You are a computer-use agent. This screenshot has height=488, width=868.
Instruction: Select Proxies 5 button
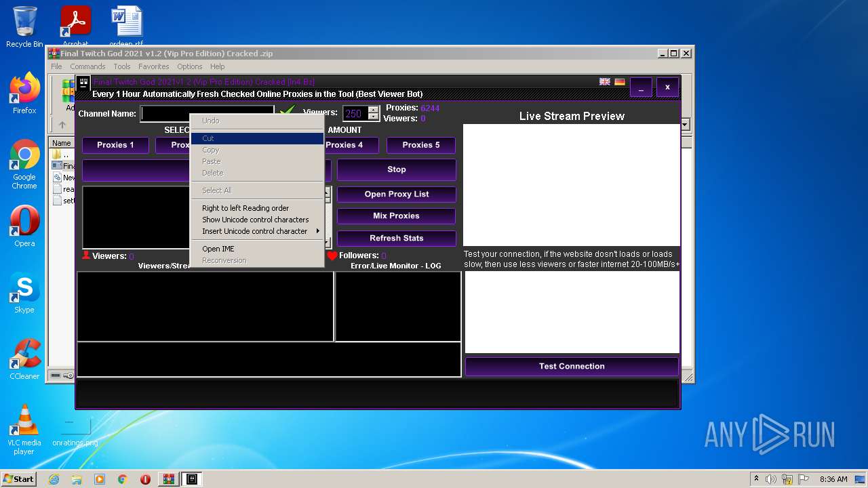tap(421, 145)
